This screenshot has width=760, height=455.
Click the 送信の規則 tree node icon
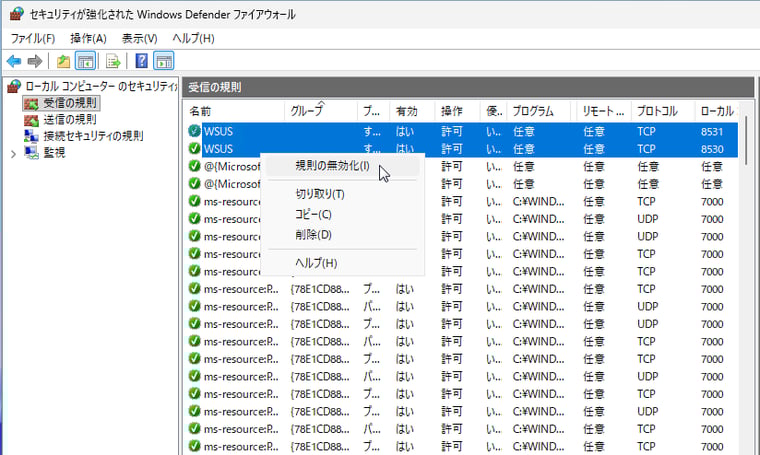(x=32, y=120)
